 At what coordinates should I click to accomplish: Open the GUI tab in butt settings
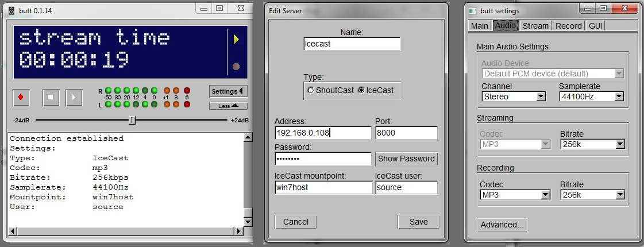click(595, 26)
